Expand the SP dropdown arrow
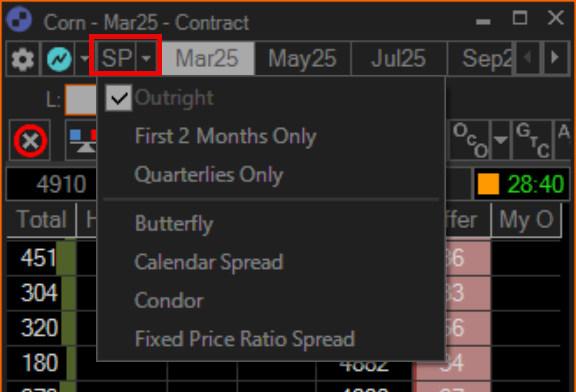The image size is (576, 392). [x=146, y=58]
